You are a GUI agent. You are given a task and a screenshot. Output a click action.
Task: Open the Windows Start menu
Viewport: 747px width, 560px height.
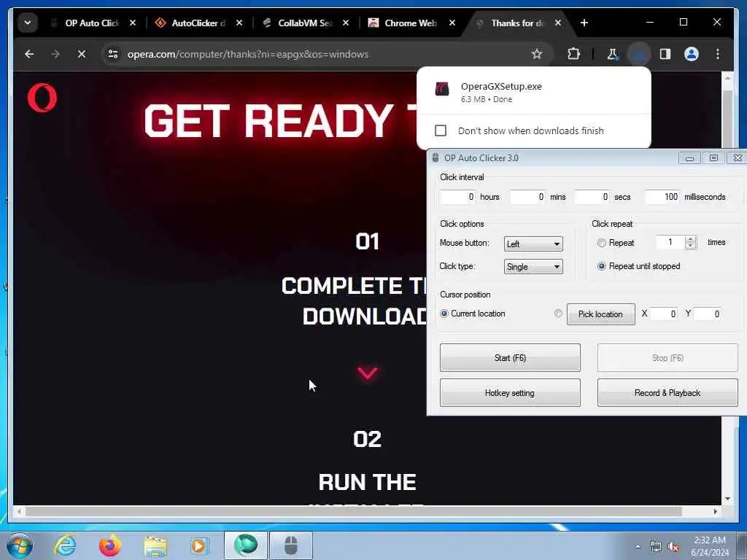click(20, 545)
